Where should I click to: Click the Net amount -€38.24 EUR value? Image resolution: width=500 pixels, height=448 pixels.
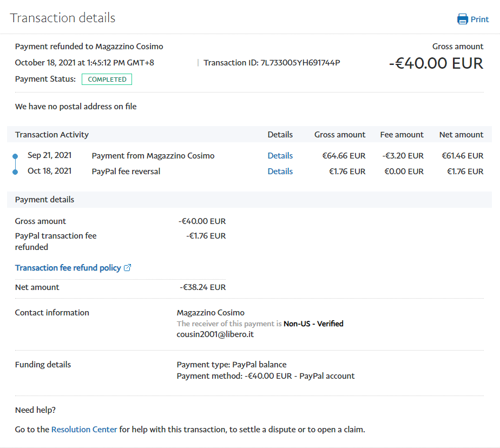[x=202, y=287]
